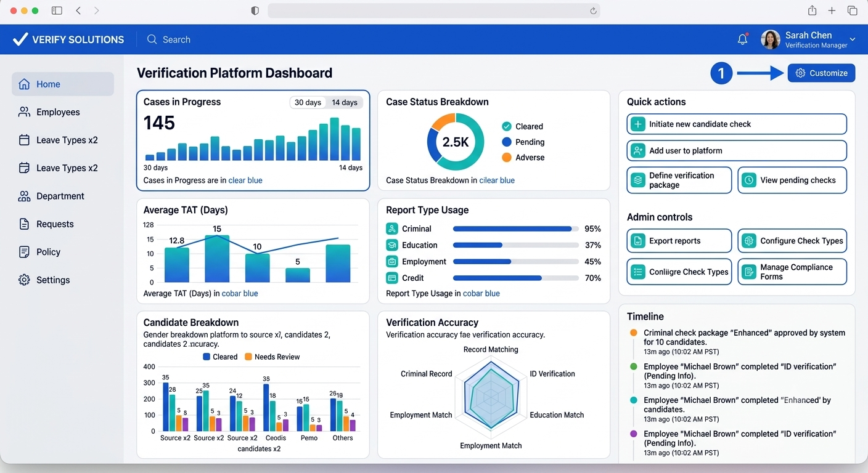Click the Manage Compliance Forms button

pos(792,272)
